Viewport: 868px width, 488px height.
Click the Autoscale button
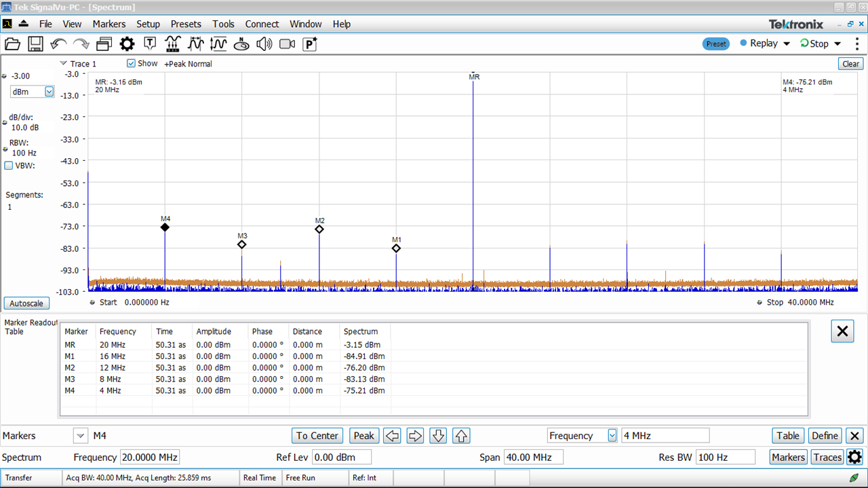[26, 303]
